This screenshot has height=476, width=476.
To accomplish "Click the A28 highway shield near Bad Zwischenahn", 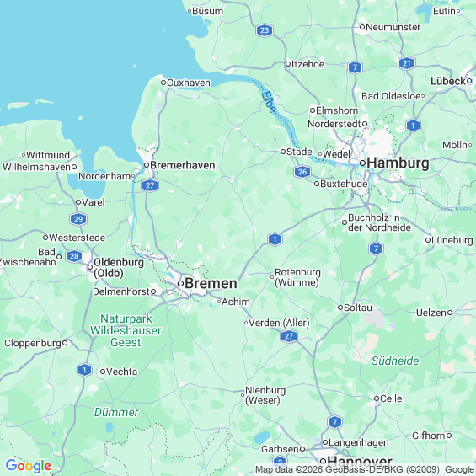I will coord(74,256).
